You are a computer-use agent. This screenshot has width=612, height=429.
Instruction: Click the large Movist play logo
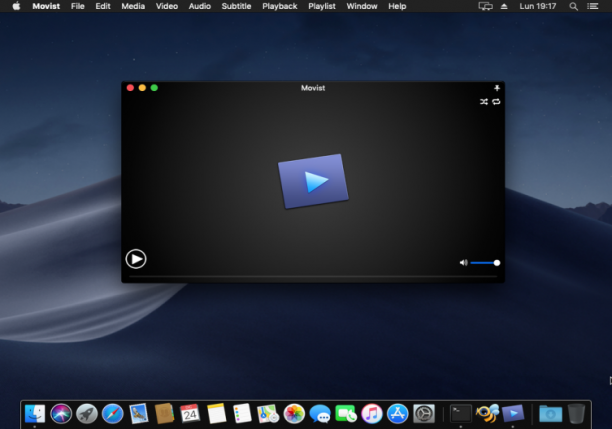pyautogui.click(x=313, y=181)
